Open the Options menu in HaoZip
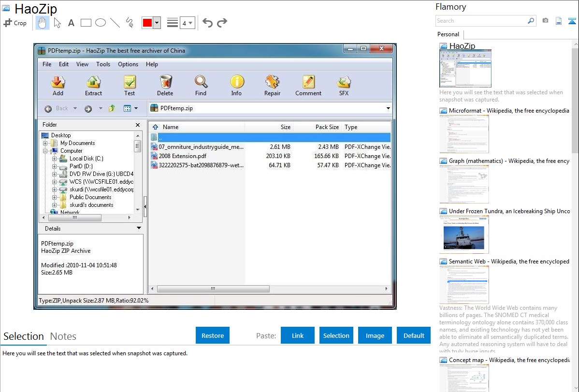 coord(128,64)
